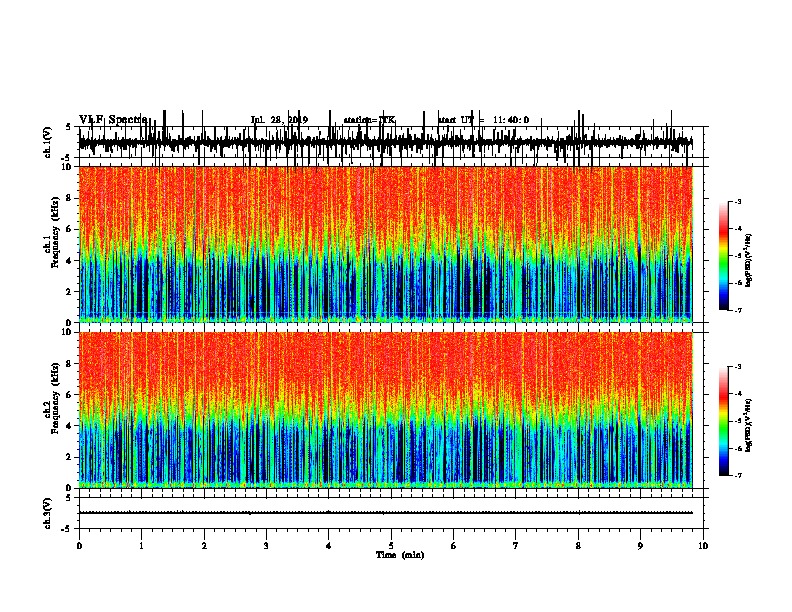The height and width of the screenshot is (612, 792).
Task: Click the 'ch.3(V)' waveform axis label
Action: pyautogui.click(x=48, y=513)
